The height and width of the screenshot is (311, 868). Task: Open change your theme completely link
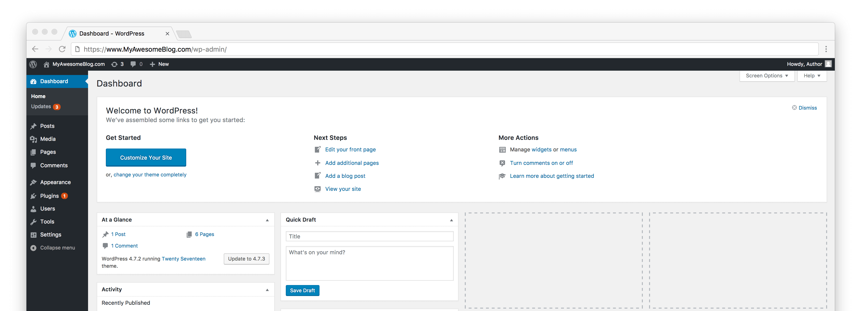pyautogui.click(x=150, y=175)
